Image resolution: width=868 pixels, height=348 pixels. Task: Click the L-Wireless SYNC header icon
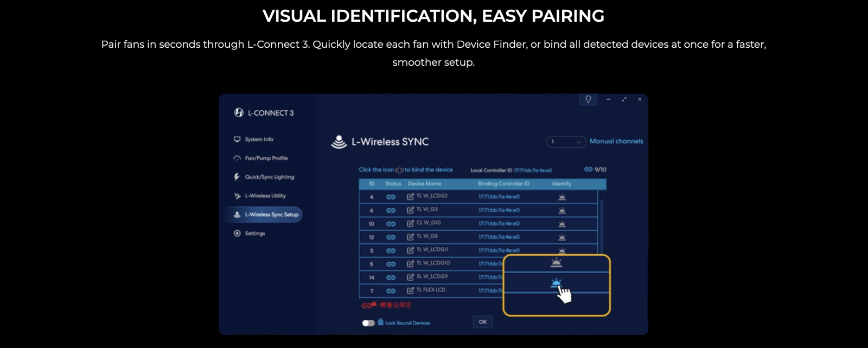[339, 142]
